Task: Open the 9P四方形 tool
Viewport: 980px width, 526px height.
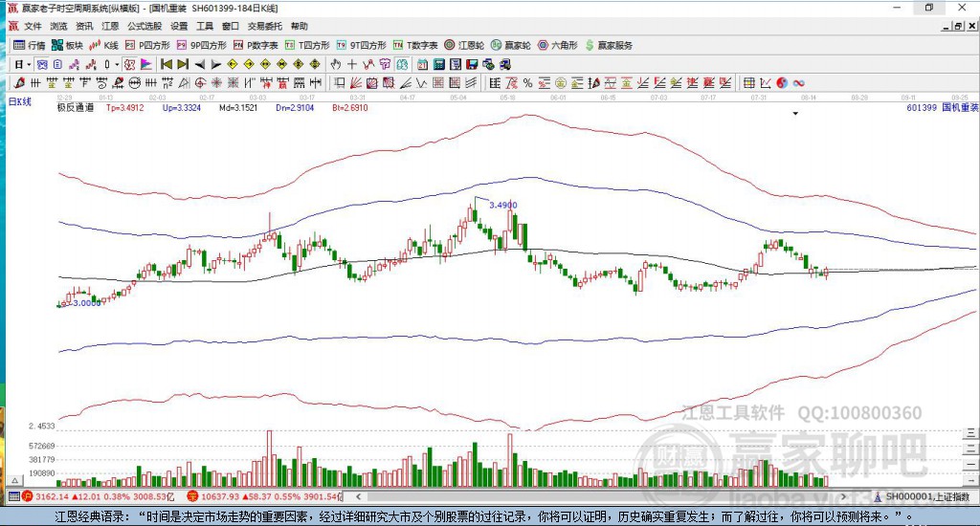Action: 202,45
